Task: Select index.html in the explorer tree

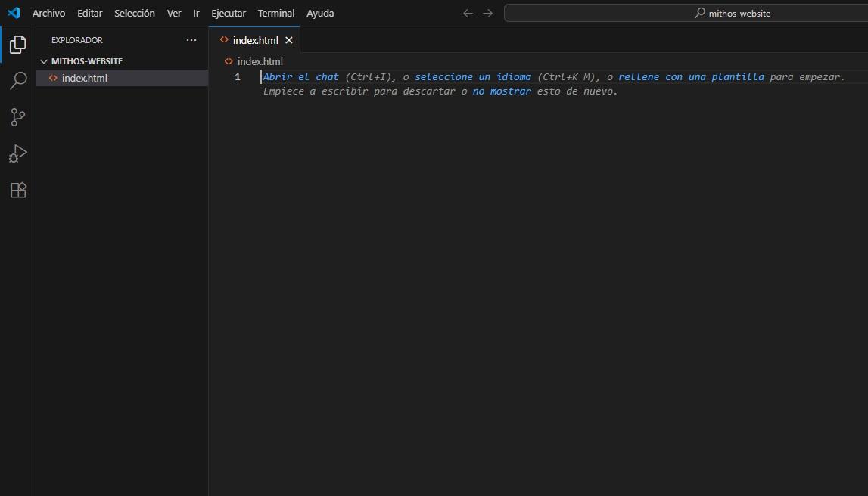Action: pos(122,78)
